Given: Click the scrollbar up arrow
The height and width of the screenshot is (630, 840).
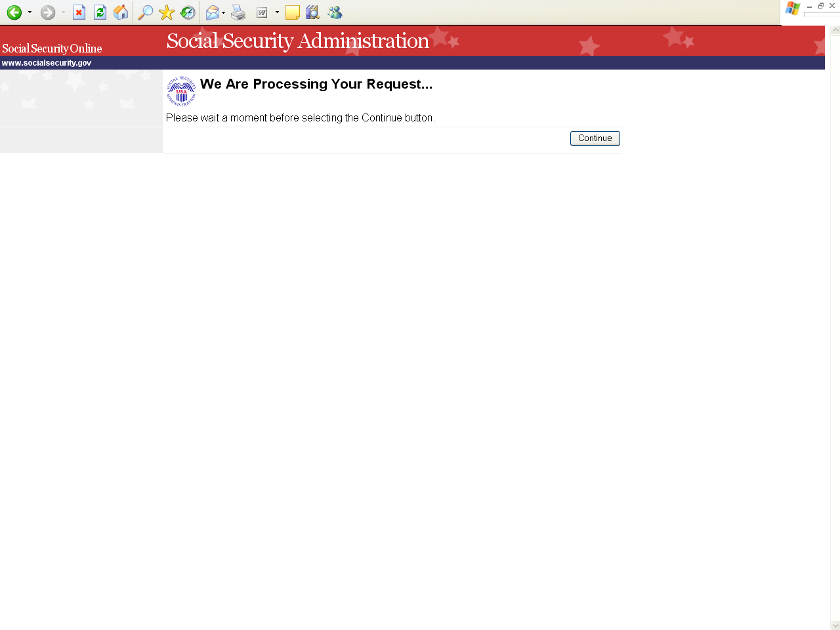Looking at the screenshot, I should pyautogui.click(x=835, y=30).
